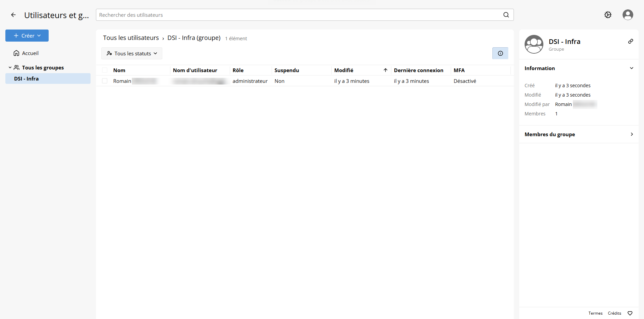
Task: Collapse the Tous les groupes tree
Action: pyautogui.click(x=10, y=67)
